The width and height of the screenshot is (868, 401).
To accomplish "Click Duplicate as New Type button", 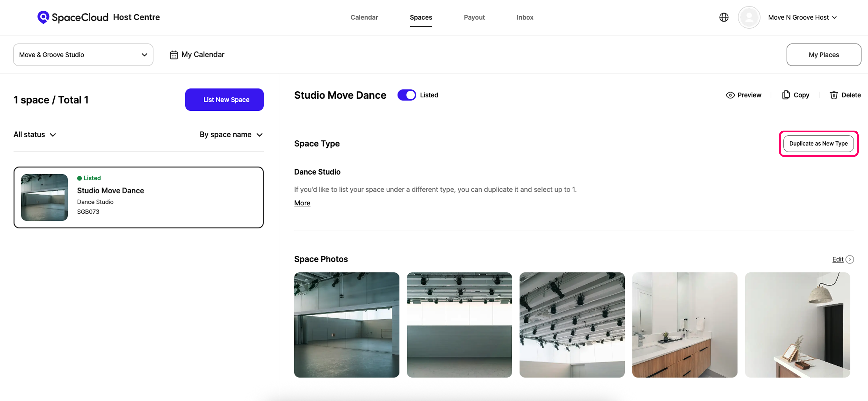I will pos(818,143).
